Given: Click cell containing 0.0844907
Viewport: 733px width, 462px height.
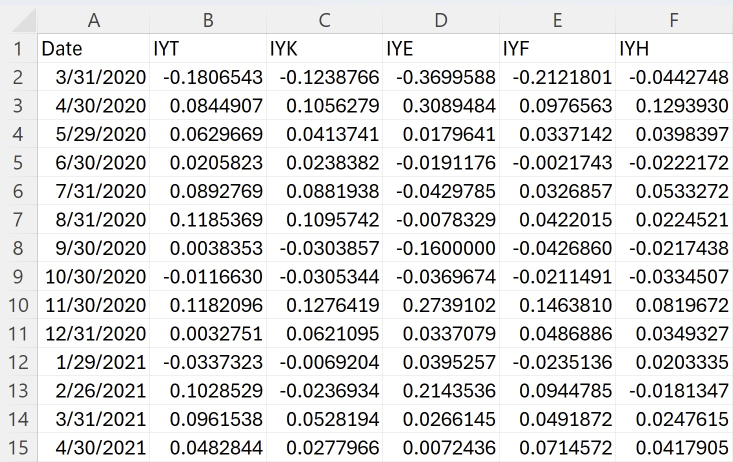Looking at the screenshot, I should coord(208,105).
